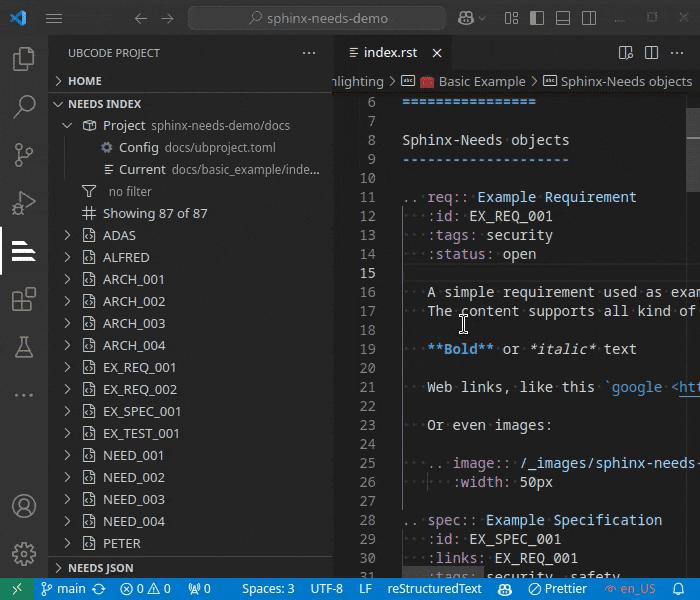Expand the ADAS need
This screenshot has width=700, height=600.
(x=67, y=235)
